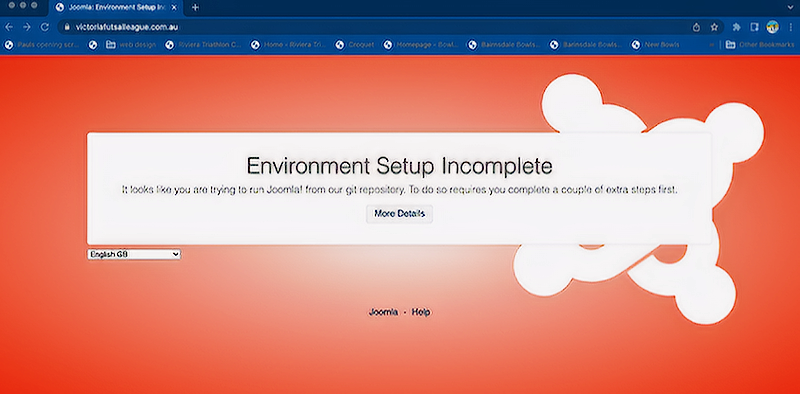Show hidden bookmarks with overflow chevron
Viewport: 800px width, 394px height.
click(x=712, y=45)
